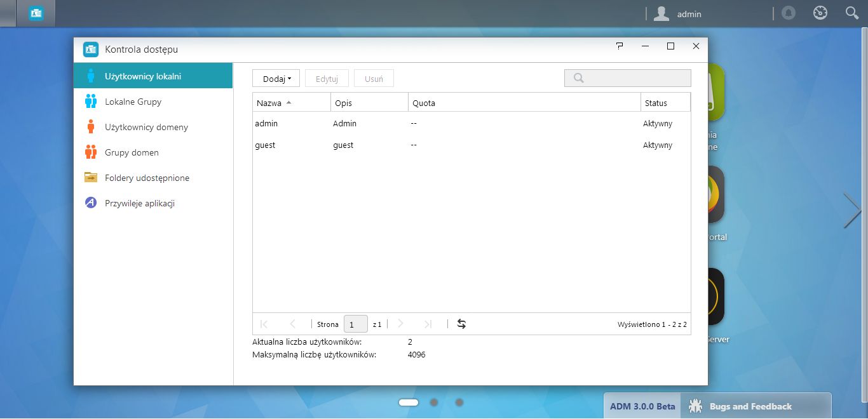Click the user search field
Image resolution: width=868 pixels, height=419 pixels.
(x=628, y=78)
